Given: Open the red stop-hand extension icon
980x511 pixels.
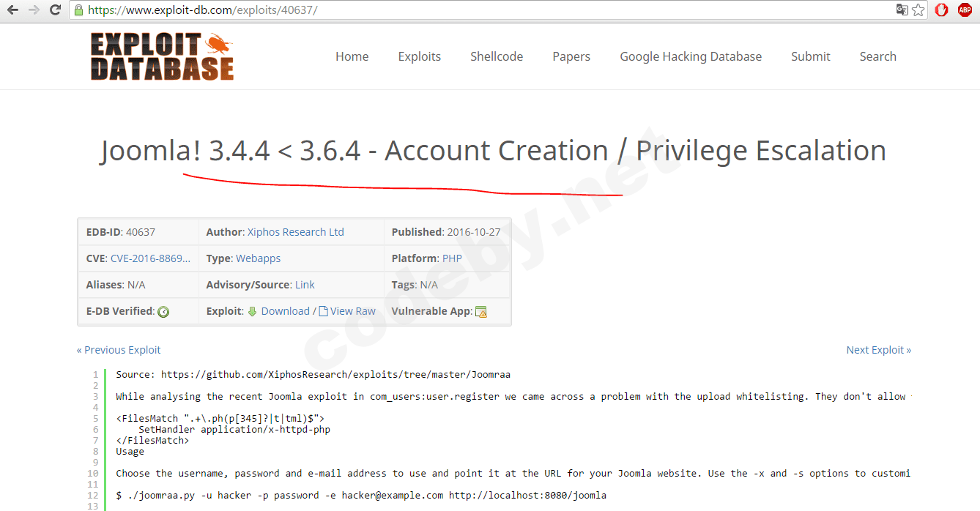Looking at the screenshot, I should coord(941,10).
